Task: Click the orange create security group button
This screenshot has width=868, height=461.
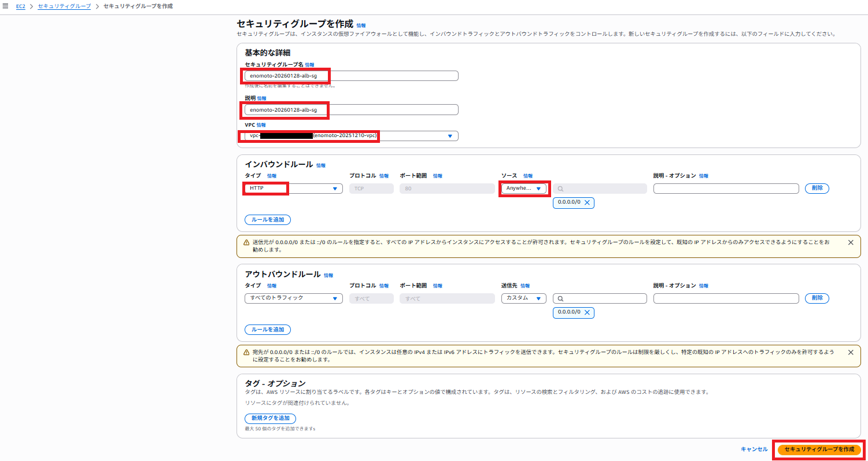Action: click(x=819, y=449)
